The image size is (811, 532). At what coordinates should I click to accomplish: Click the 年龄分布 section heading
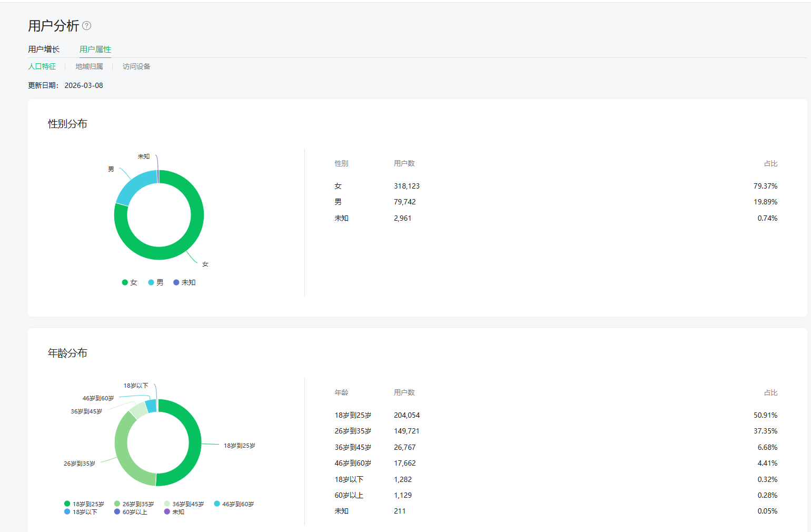coord(67,353)
